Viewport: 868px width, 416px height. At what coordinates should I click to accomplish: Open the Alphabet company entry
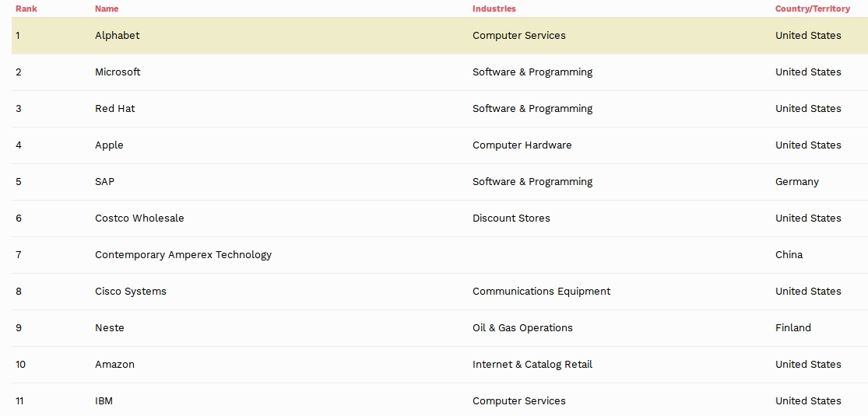click(117, 36)
